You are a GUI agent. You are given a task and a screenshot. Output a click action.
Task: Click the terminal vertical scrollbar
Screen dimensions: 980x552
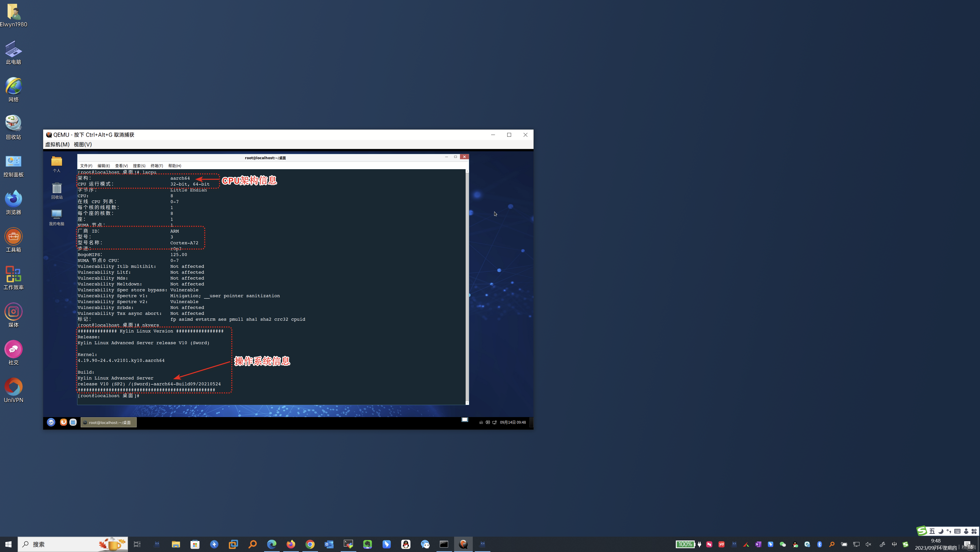[x=467, y=287]
